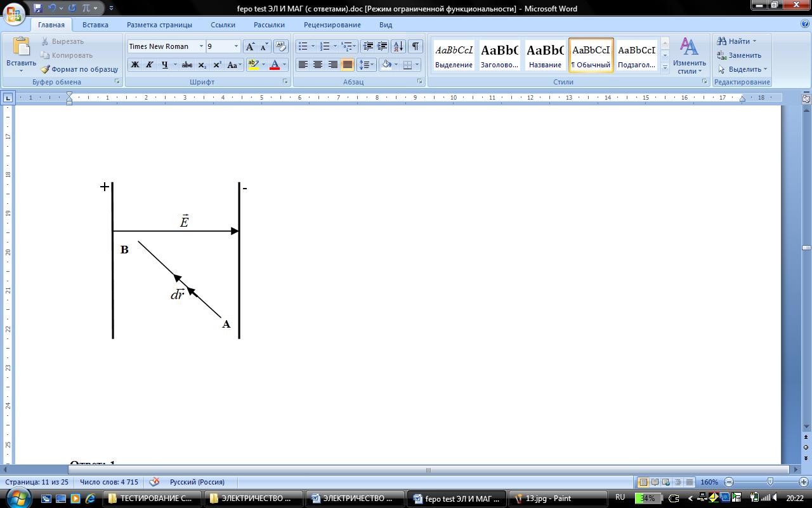Toggle Print Layout view button

tap(644, 482)
